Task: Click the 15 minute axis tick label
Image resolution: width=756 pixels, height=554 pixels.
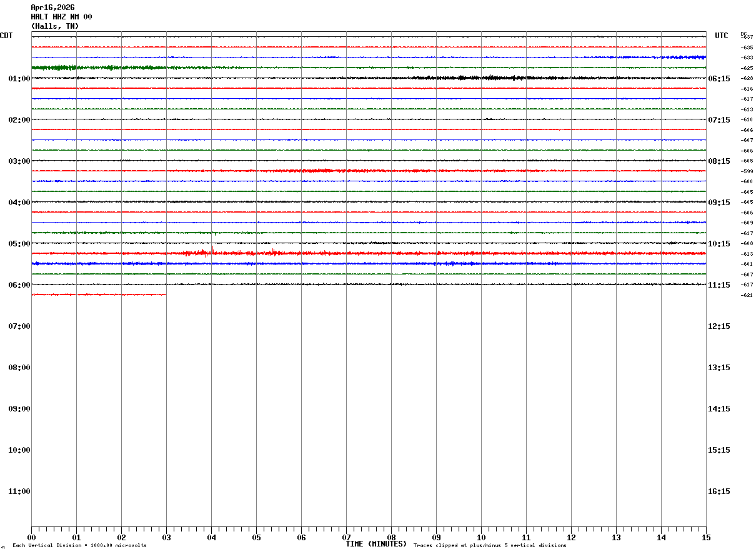Action: tap(706, 538)
